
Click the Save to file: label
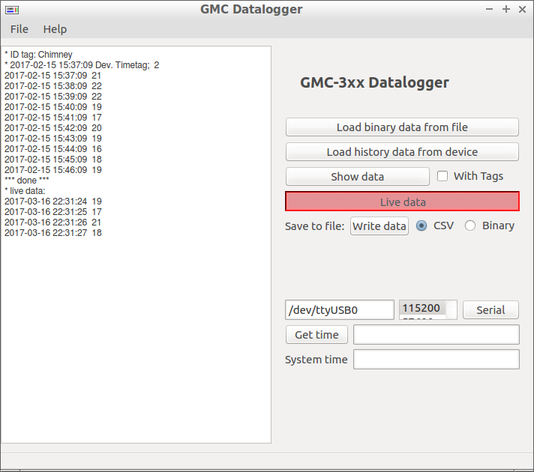(315, 226)
